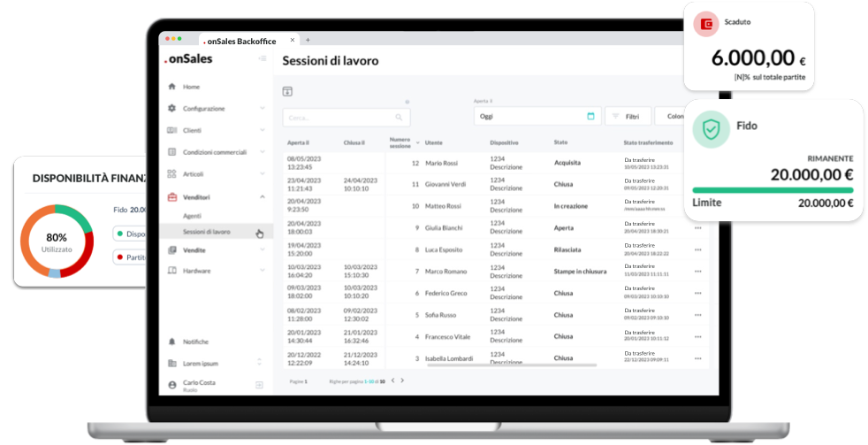
Task: Expand the Vendite menu chevron
Action: (262, 250)
